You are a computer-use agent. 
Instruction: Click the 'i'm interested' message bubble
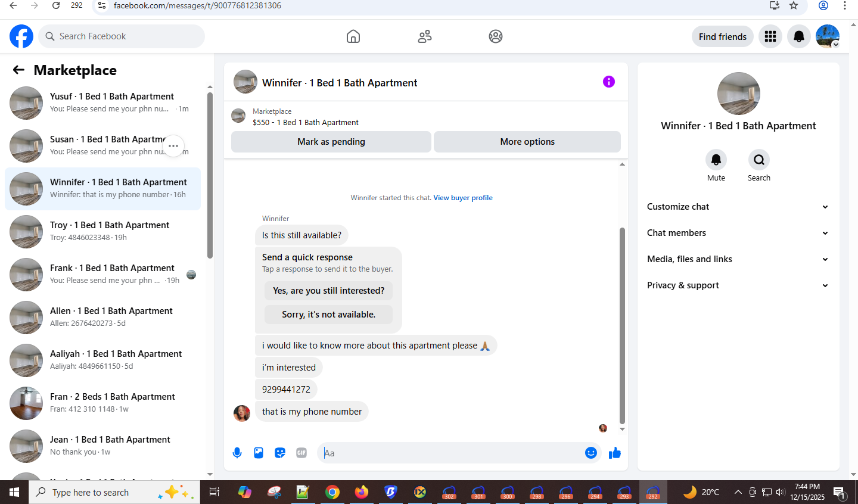point(289,368)
